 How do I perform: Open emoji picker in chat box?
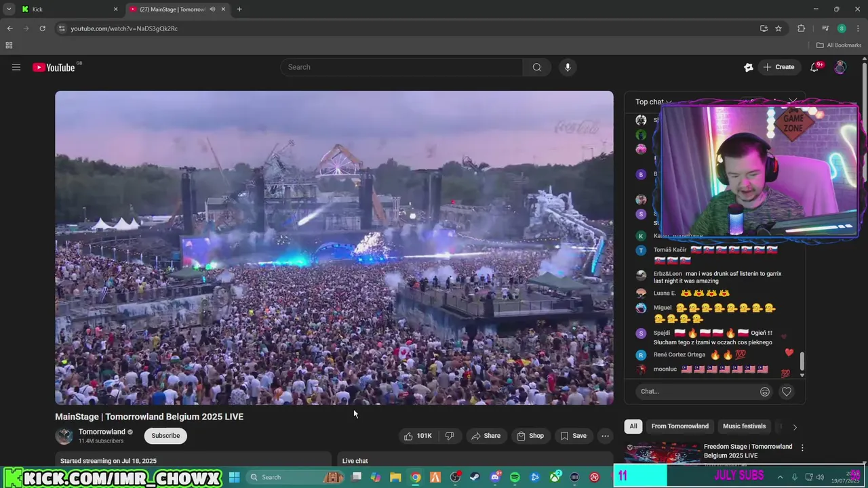765,392
